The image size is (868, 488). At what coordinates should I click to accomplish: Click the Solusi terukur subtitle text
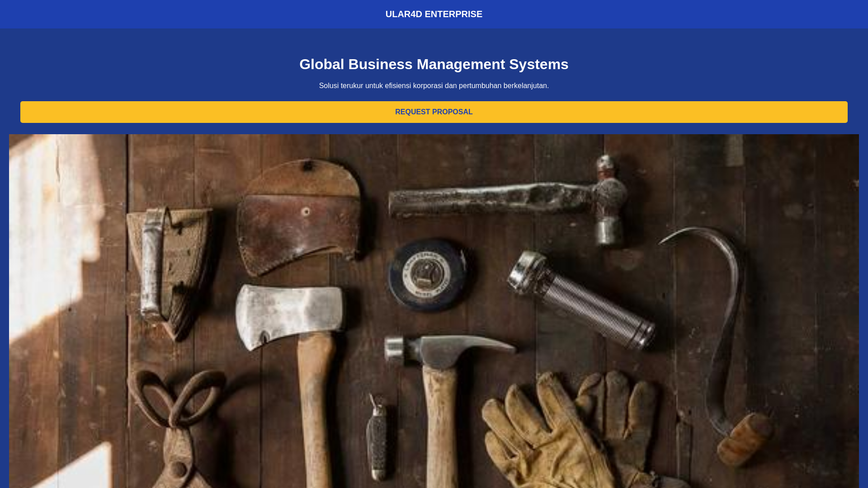(x=434, y=86)
